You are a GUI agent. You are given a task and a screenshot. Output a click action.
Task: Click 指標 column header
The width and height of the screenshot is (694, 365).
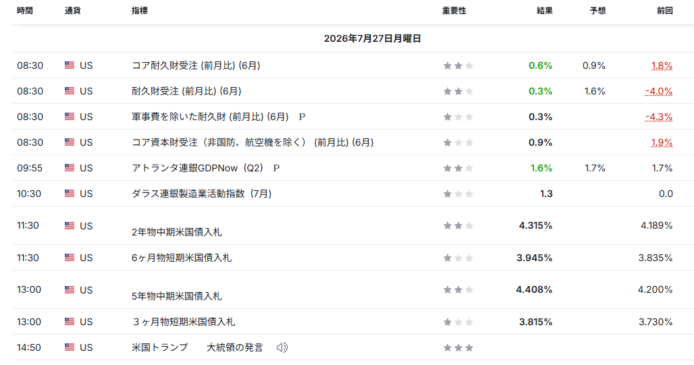tap(139, 11)
